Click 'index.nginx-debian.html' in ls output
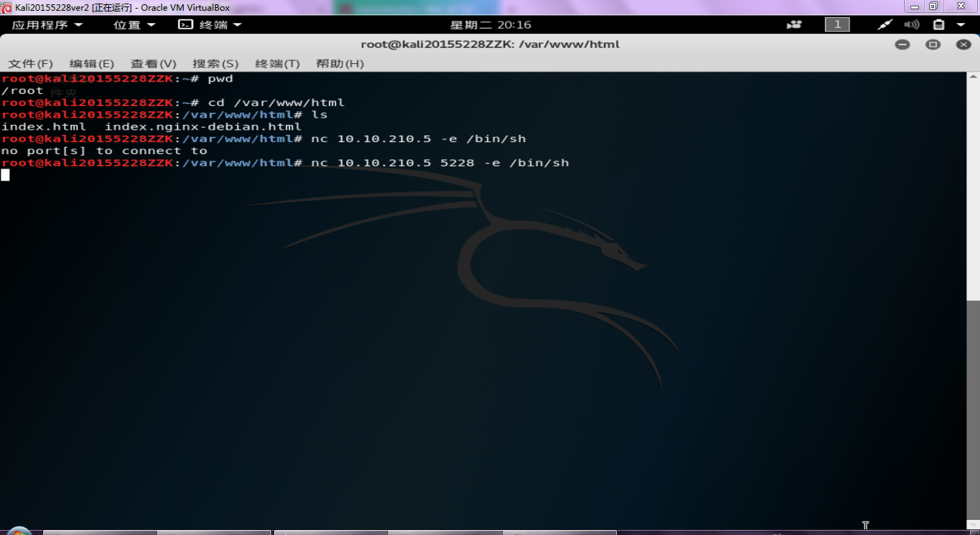The height and width of the screenshot is (535, 980). (203, 127)
